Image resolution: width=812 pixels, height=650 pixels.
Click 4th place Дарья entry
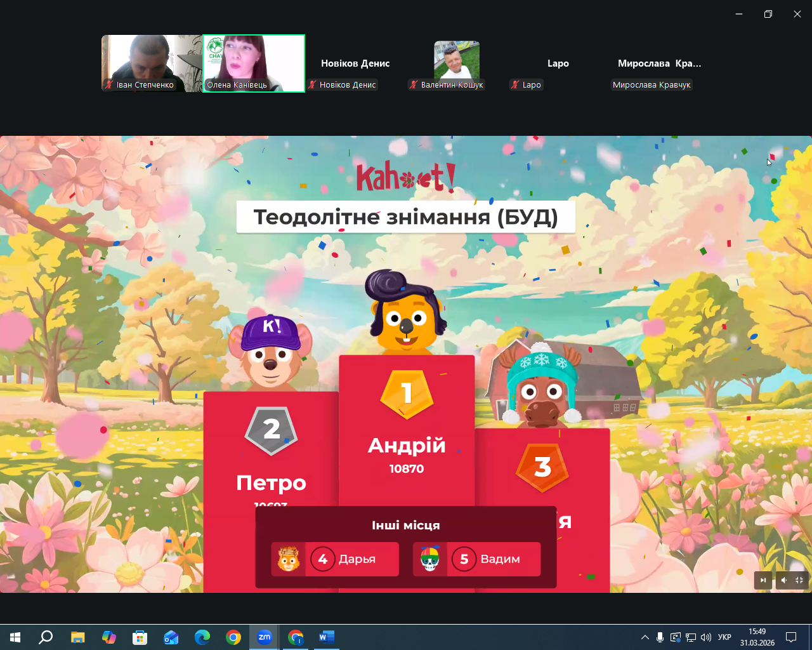coord(335,559)
